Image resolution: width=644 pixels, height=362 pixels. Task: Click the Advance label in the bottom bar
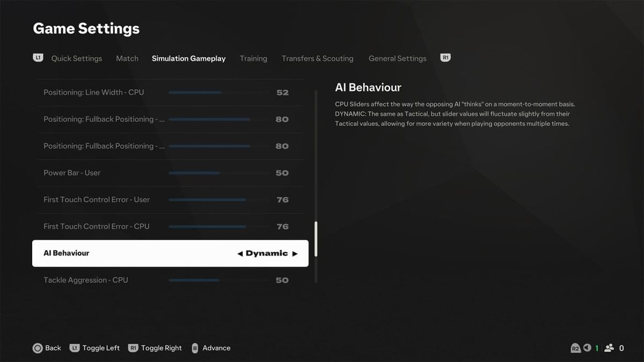(x=217, y=348)
